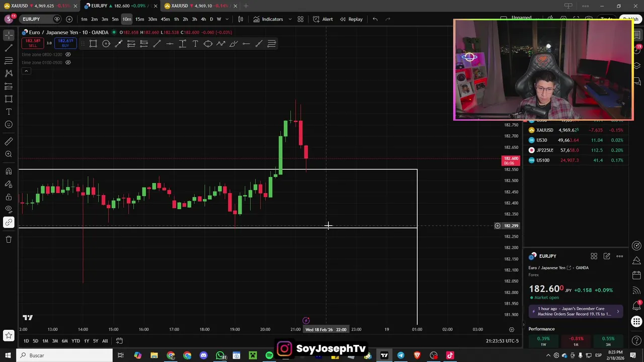Open the emoji icons tool
This screenshot has width=644, height=362.
[9, 125]
